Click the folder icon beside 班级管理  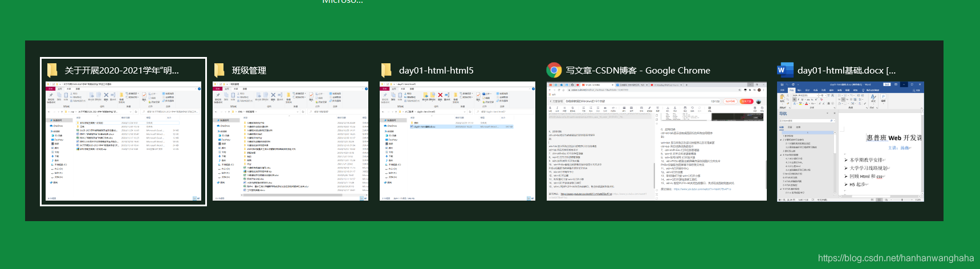(x=219, y=70)
